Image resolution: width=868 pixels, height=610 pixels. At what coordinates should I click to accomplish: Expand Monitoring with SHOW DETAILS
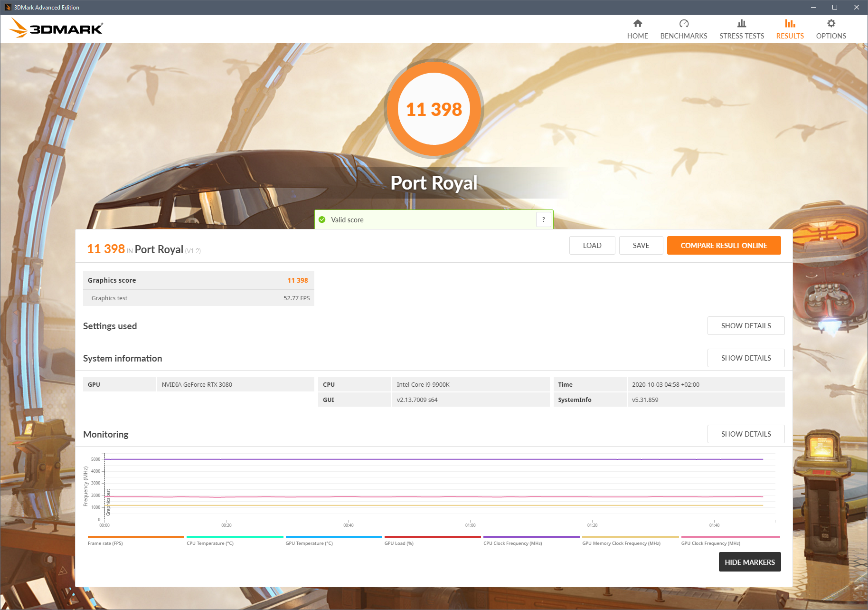pyautogui.click(x=746, y=434)
